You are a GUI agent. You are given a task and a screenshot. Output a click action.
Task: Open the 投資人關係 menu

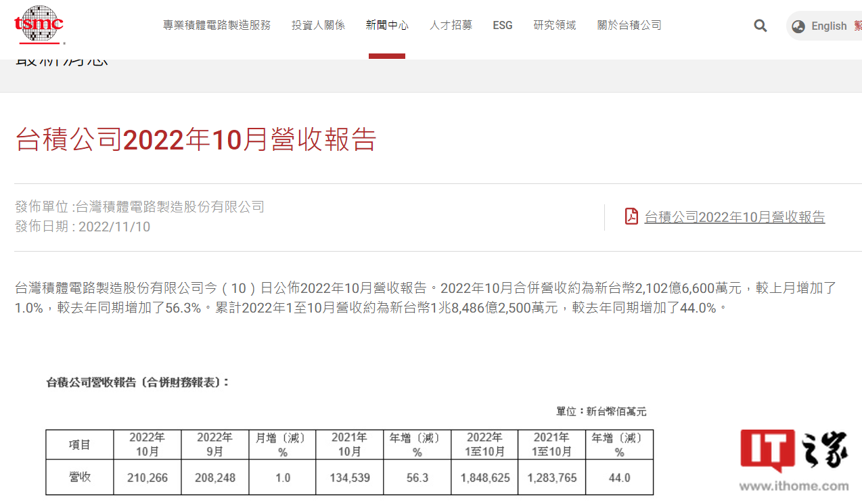(318, 26)
